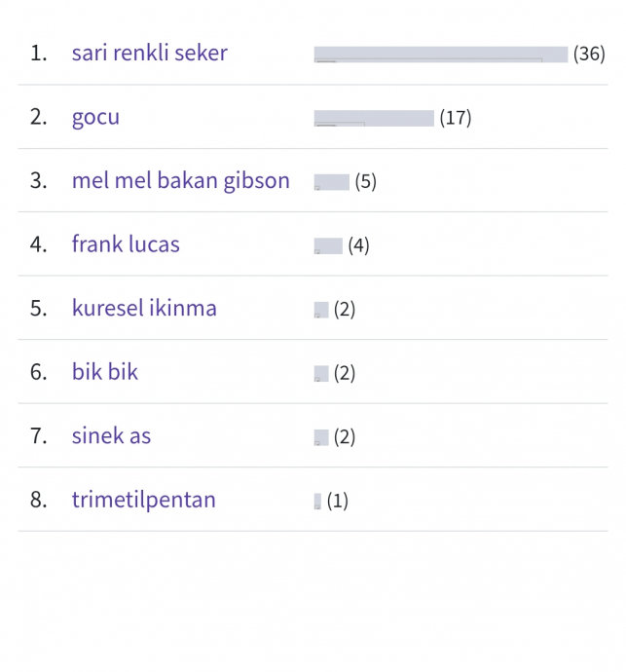Open the 'sinek as' link
Viewport: 626px width, 672px height.
click(111, 436)
